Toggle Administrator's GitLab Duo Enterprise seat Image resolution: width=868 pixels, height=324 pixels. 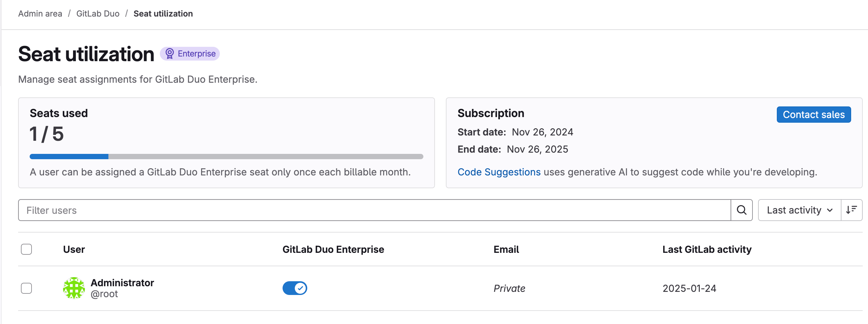(x=294, y=288)
